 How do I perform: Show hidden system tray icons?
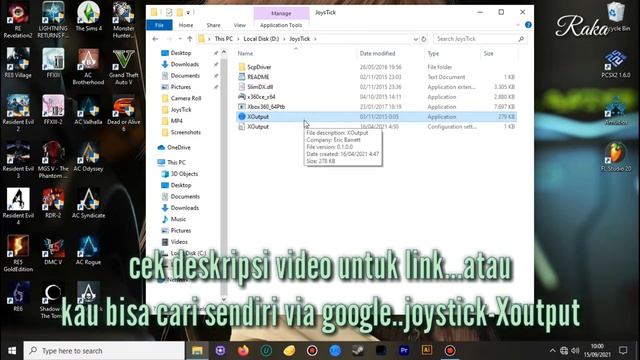(552, 351)
